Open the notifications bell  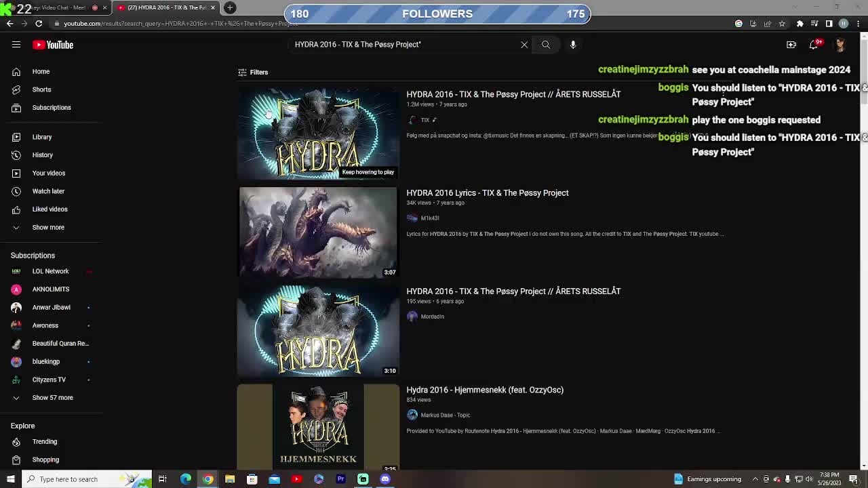814,45
